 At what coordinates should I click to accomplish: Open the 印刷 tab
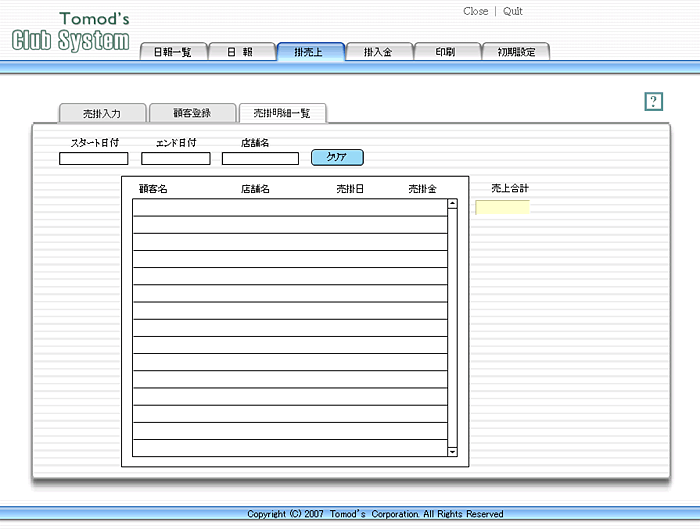[446, 52]
